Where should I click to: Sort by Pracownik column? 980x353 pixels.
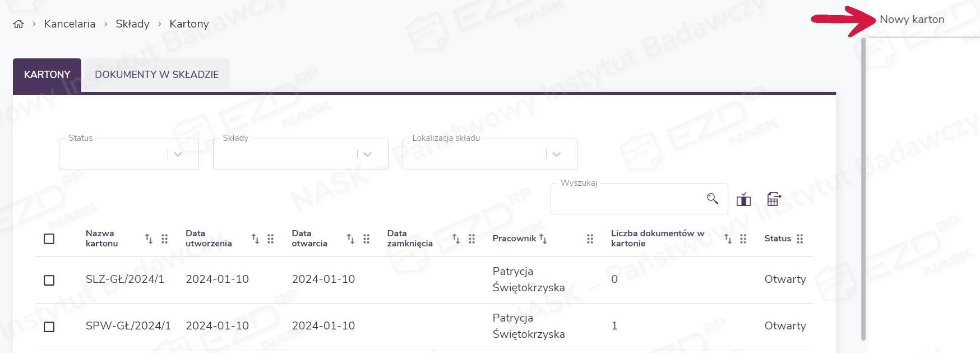[543, 239]
